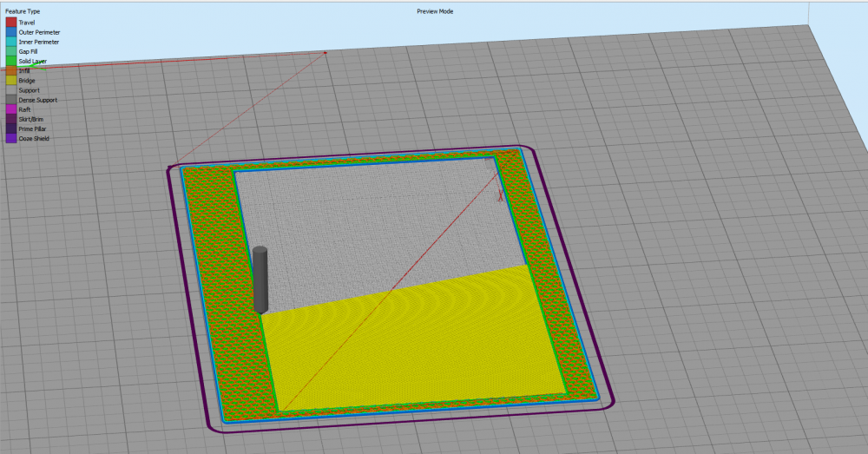Click the "Feature Type" legend heading
This screenshot has height=454, width=868.
(x=23, y=11)
